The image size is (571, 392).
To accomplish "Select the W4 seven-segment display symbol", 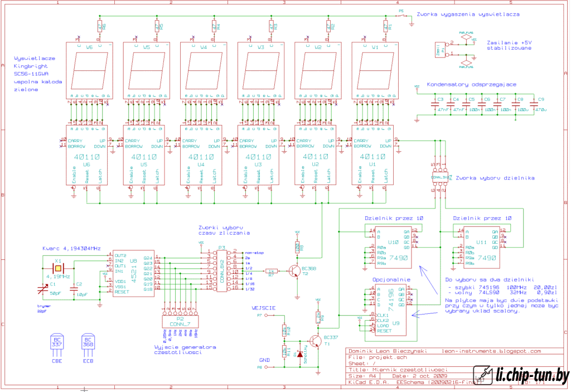I will coord(204,70).
